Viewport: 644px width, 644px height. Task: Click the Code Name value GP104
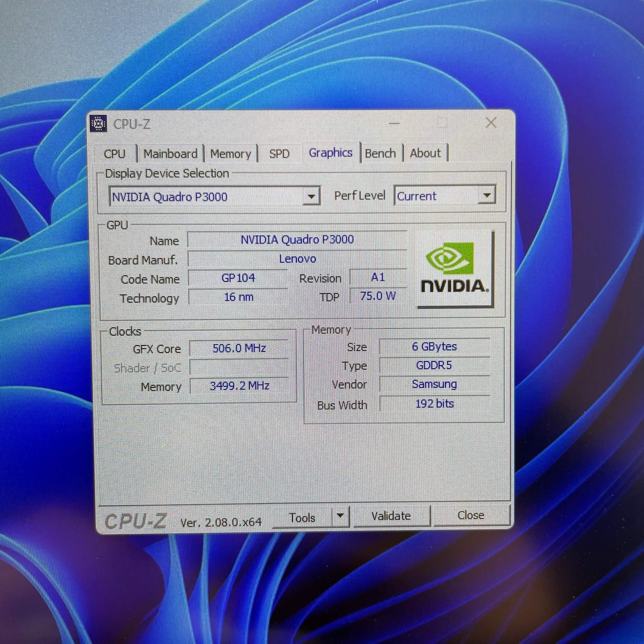pos(238,278)
